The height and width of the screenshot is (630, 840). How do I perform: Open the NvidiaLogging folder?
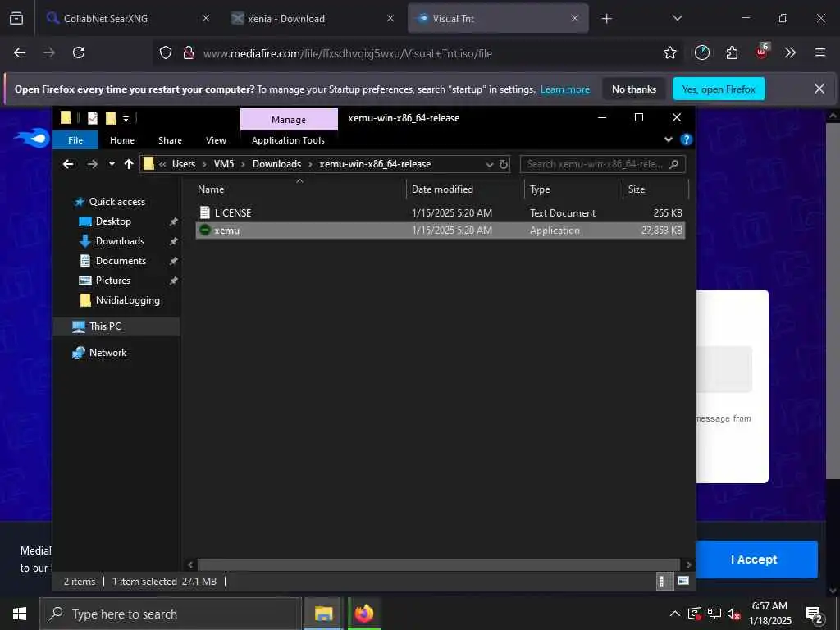coord(127,300)
